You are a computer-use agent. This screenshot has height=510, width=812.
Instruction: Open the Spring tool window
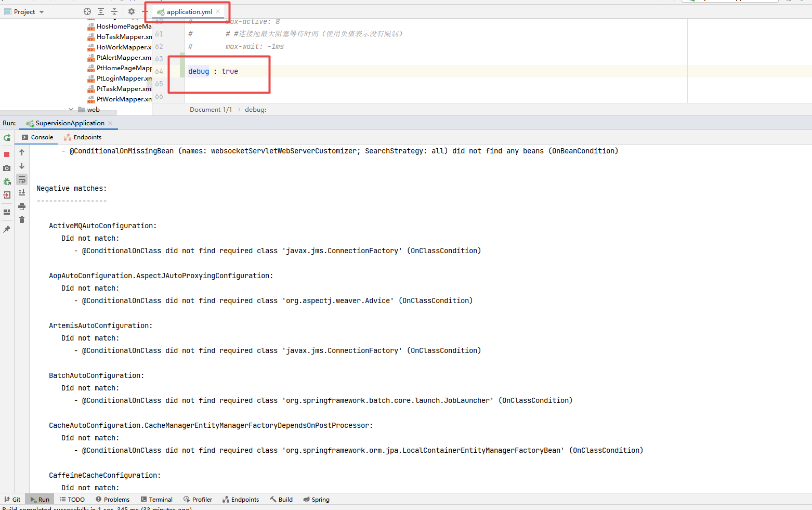point(317,500)
